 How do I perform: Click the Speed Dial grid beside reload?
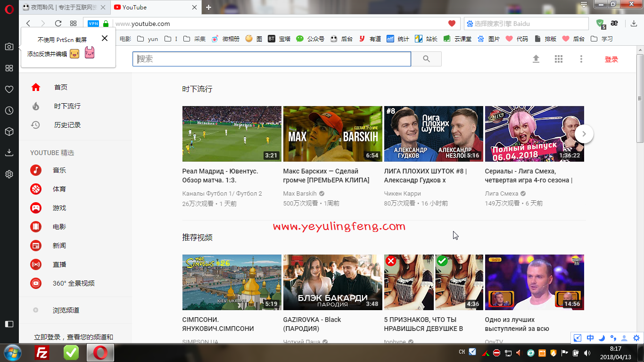[73, 24]
